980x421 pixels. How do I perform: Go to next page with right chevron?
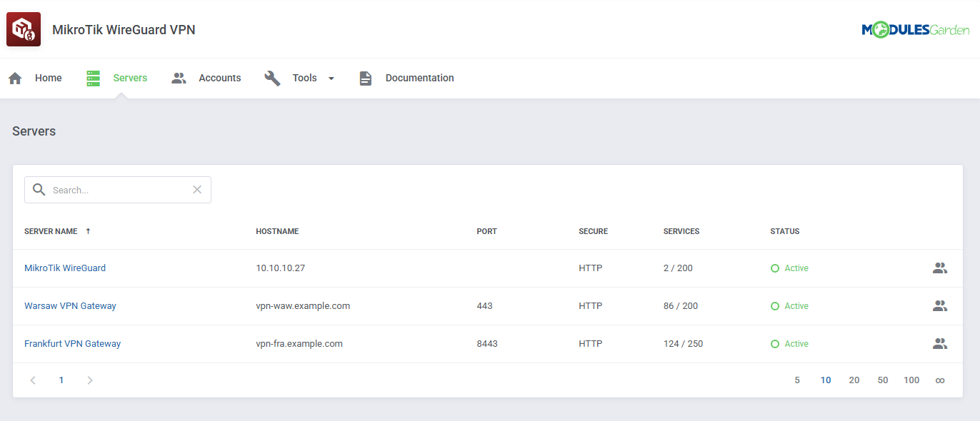point(90,380)
